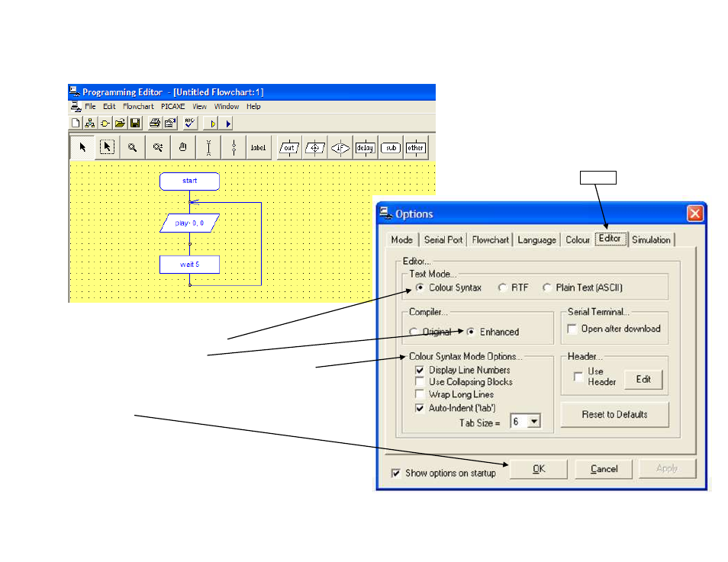Save with the floppy disk icon
The width and height of the screenshot is (728, 562).
135,123
